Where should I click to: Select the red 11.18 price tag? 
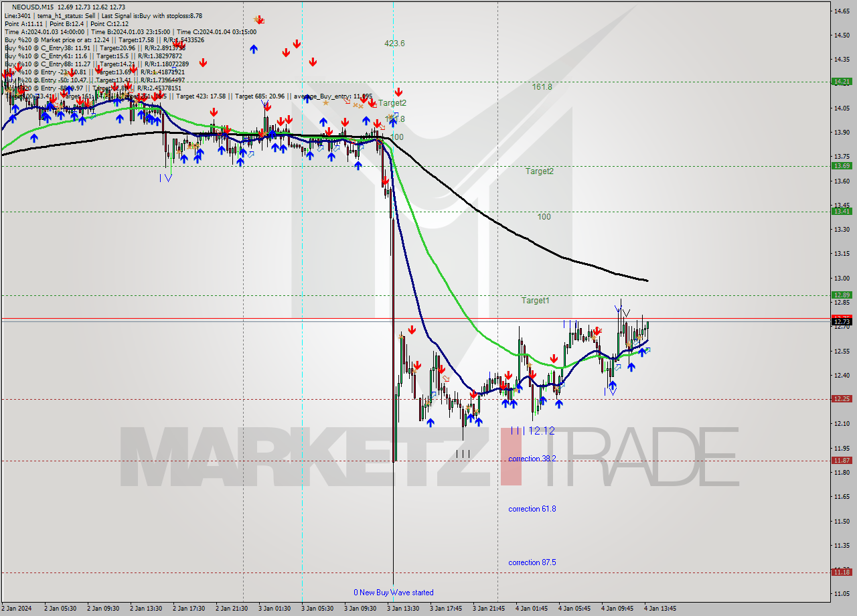[x=842, y=572]
